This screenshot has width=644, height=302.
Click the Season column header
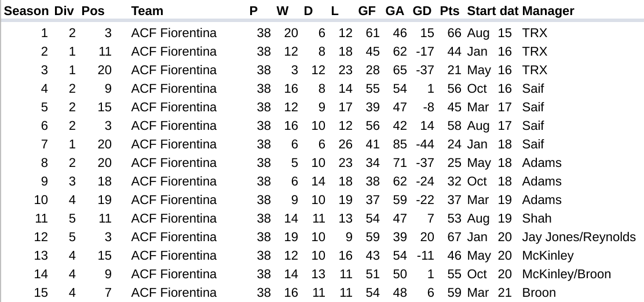coord(25,11)
